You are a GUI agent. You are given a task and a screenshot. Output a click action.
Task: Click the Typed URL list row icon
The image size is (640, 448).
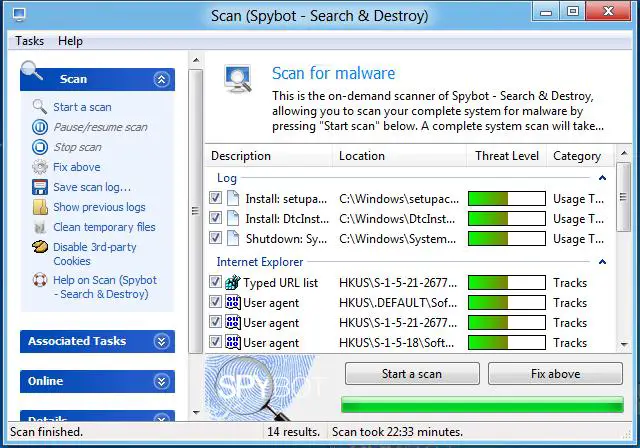coord(233,282)
